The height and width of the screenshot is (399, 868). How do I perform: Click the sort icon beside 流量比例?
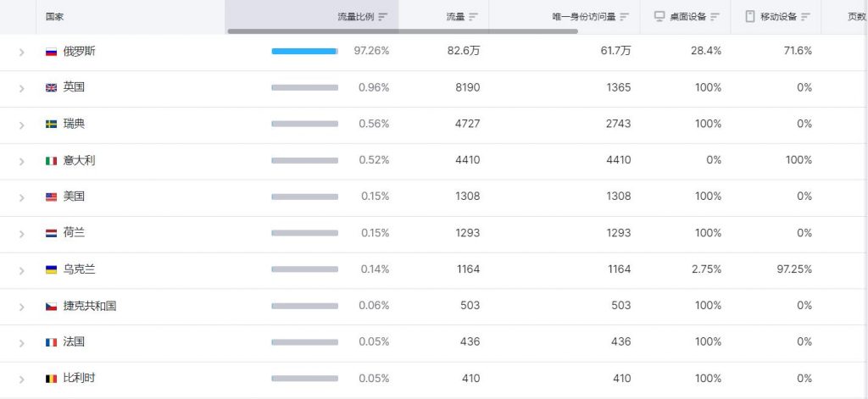pyautogui.click(x=383, y=17)
